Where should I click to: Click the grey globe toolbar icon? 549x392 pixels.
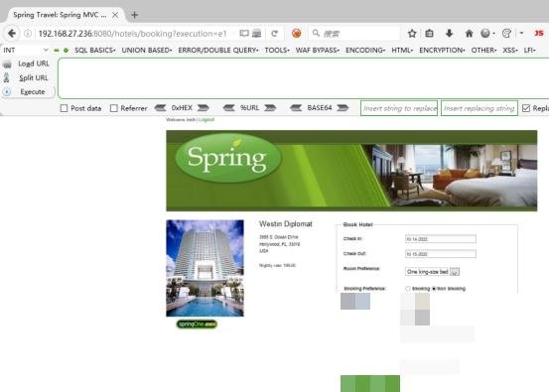pos(485,34)
